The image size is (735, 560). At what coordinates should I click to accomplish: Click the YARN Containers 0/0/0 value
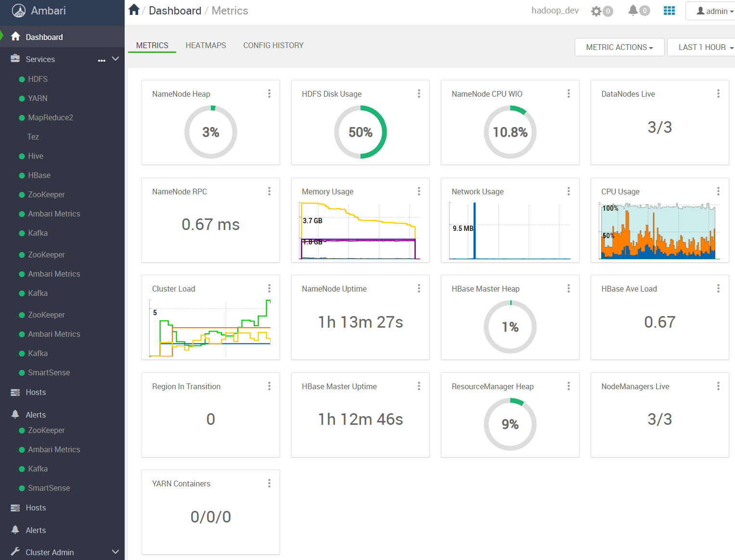(x=210, y=517)
